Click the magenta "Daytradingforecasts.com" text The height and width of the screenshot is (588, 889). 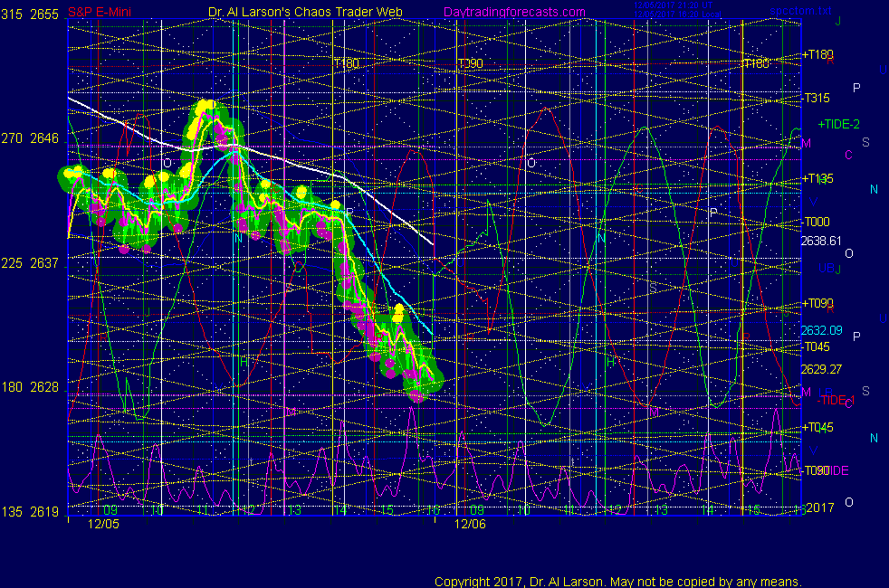point(514,13)
